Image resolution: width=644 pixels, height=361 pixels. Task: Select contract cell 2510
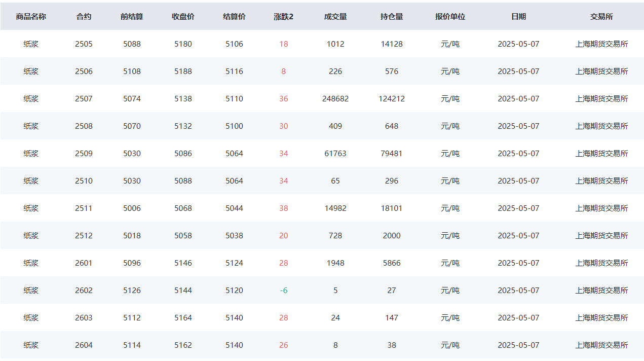point(84,181)
